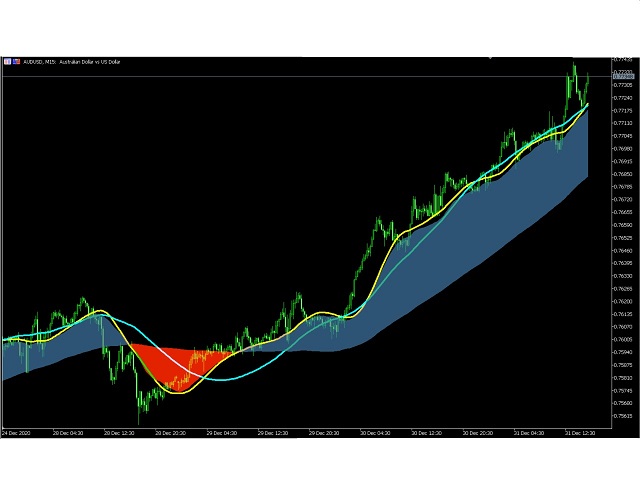Click the 0.76915 price level label
Image resolution: width=640 pixels, height=480 pixels.
pos(623,161)
